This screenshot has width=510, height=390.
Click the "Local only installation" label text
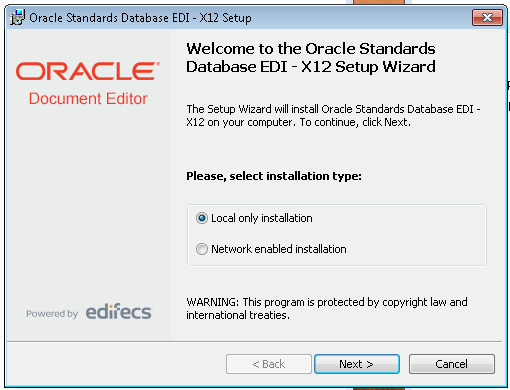(262, 218)
